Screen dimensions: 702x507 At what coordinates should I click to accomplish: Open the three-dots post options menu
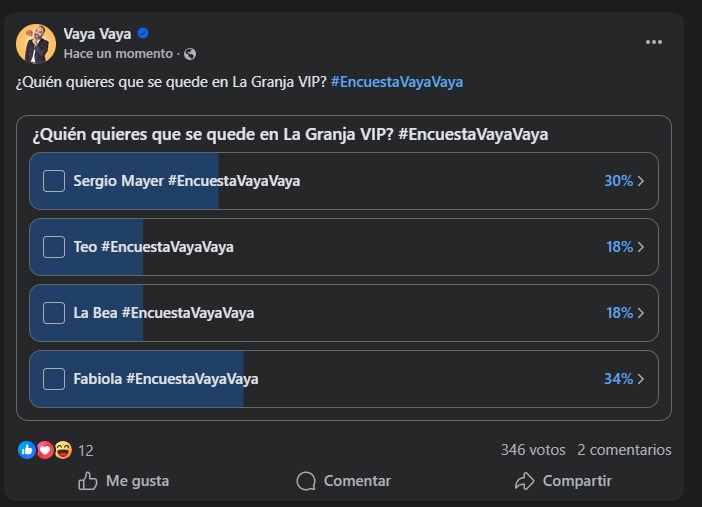pos(654,42)
